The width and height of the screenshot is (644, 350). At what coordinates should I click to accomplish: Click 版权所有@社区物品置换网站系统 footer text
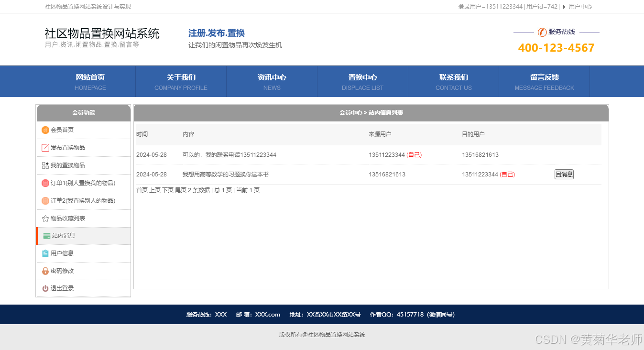point(322,335)
